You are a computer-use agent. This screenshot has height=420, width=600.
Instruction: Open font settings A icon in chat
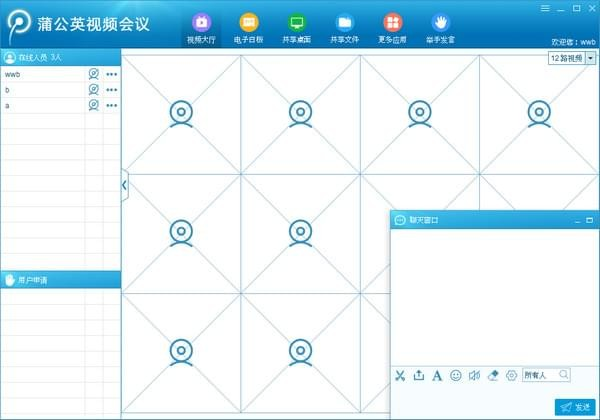[437, 376]
